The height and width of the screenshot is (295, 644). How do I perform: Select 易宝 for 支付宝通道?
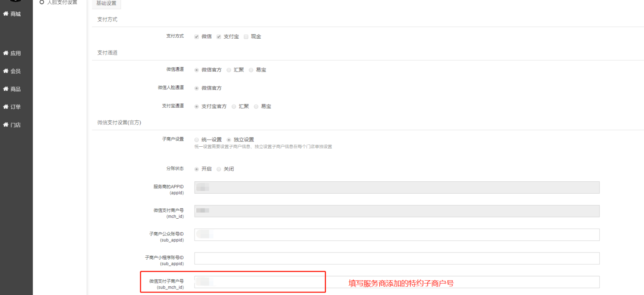point(256,107)
